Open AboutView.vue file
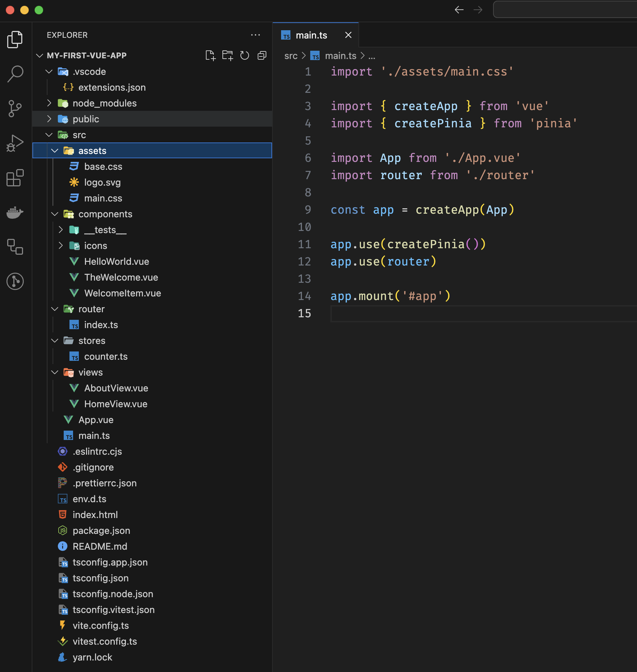This screenshot has height=672, width=637. pos(152,388)
